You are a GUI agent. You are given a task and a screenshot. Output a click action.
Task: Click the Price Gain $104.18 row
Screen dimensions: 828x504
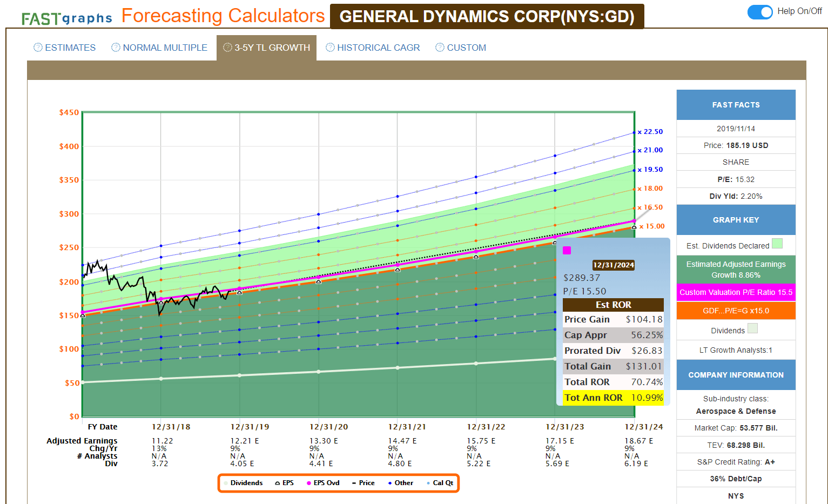point(613,319)
